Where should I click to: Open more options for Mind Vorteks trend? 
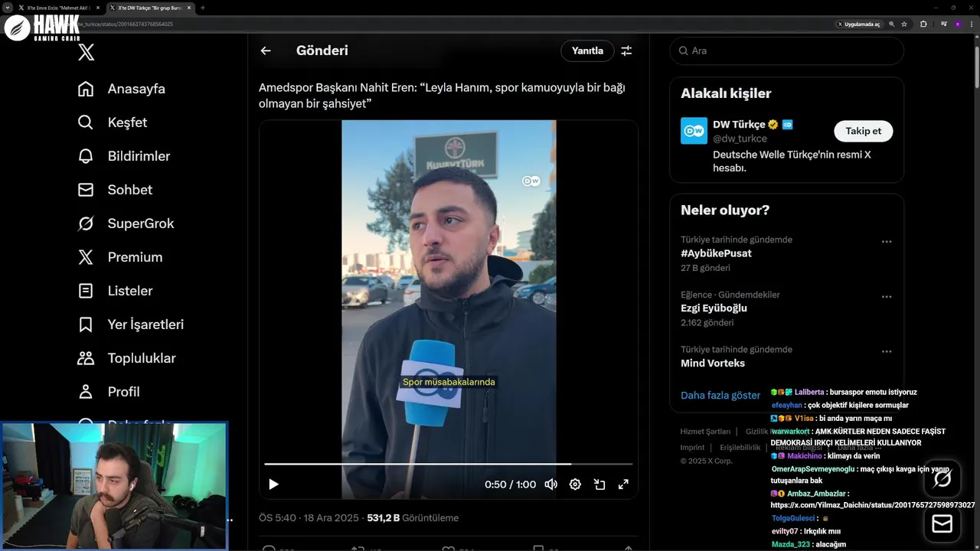[887, 352]
